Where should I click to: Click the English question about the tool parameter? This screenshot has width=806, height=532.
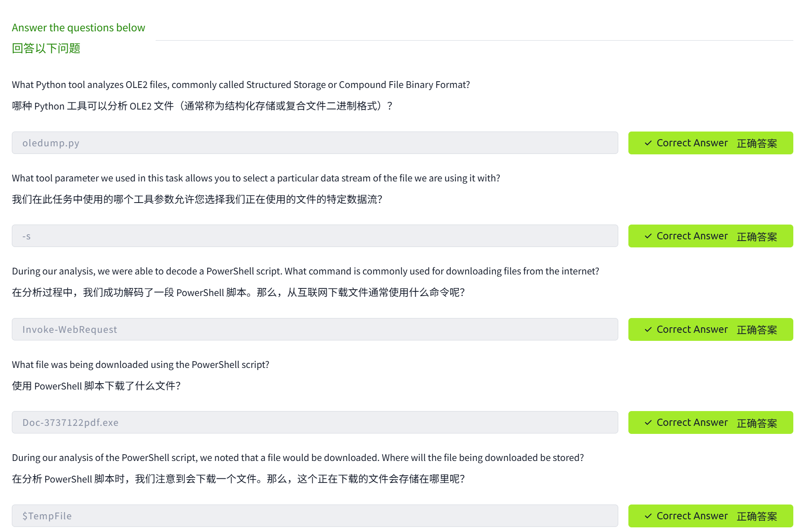pos(256,178)
